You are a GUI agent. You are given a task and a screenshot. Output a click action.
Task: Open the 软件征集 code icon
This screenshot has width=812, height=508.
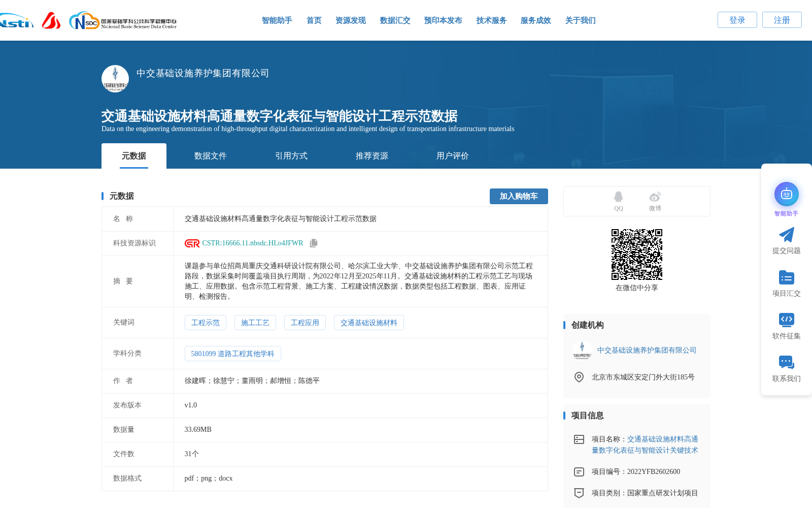coord(787,320)
